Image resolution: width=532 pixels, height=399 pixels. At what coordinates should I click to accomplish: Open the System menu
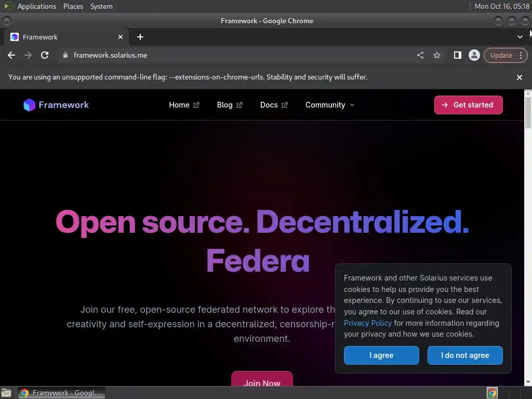[101, 6]
